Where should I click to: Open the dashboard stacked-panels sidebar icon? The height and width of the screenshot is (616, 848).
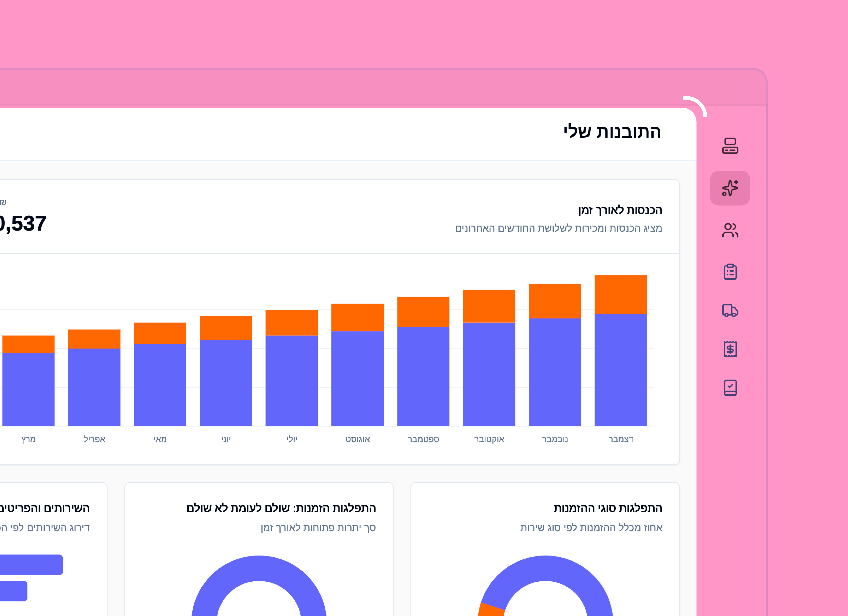(x=729, y=146)
